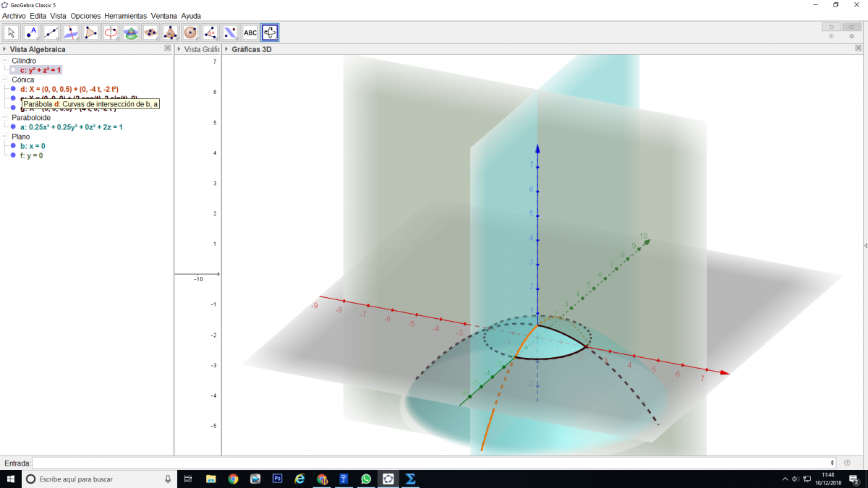Viewport: 868px width, 488px height.
Task: Pick the Intersect two surfaces tool
Action: click(x=130, y=33)
